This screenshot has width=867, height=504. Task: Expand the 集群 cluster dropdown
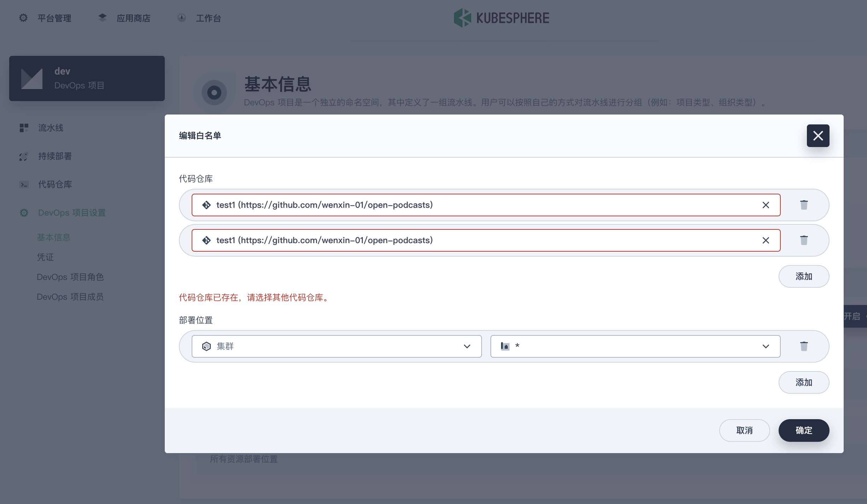pyautogui.click(x=467, y=346)
